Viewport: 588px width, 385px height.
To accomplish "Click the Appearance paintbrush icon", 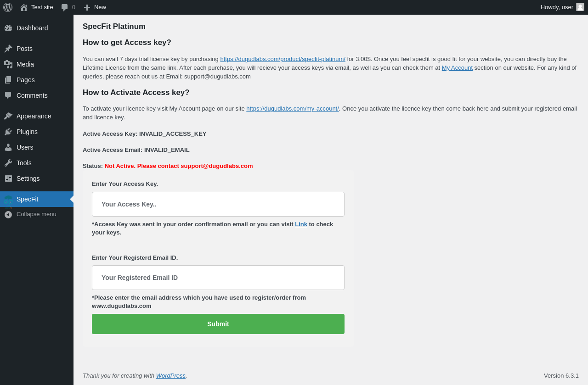I will [x=8, y=116].
